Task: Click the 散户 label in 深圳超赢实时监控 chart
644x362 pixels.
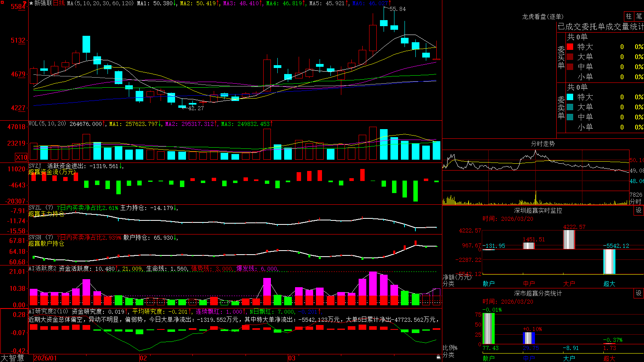Action: [489, 284]
